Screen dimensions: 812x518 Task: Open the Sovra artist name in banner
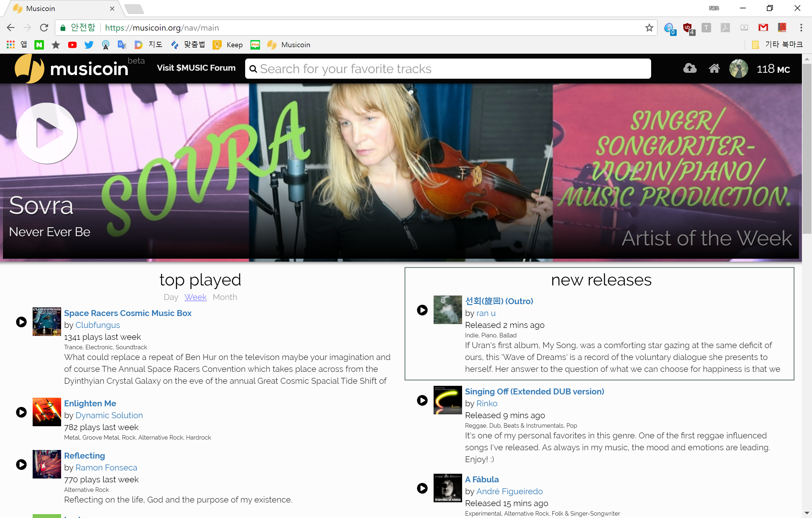(41, 206)
